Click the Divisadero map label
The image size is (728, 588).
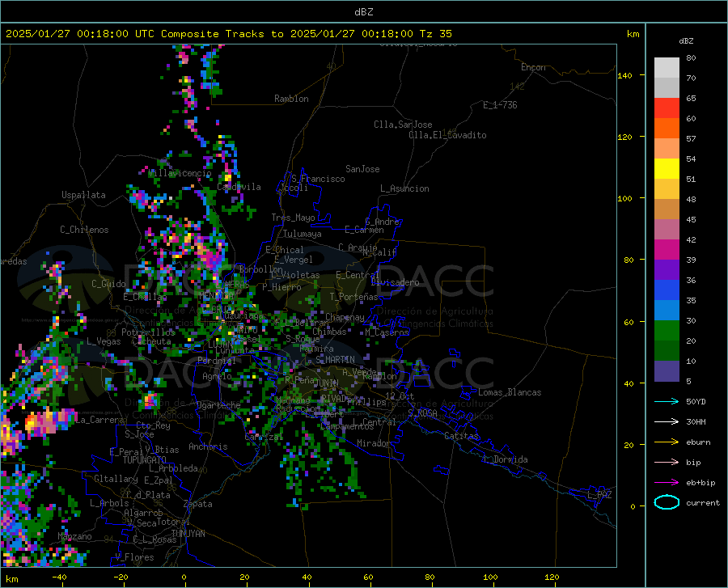pos(395,282)
